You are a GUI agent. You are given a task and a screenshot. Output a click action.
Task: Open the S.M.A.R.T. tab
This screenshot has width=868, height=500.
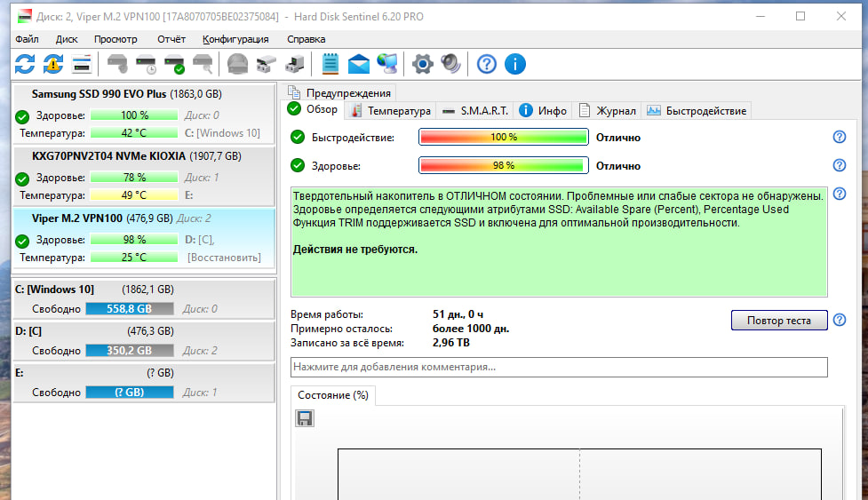click(475, 111)
